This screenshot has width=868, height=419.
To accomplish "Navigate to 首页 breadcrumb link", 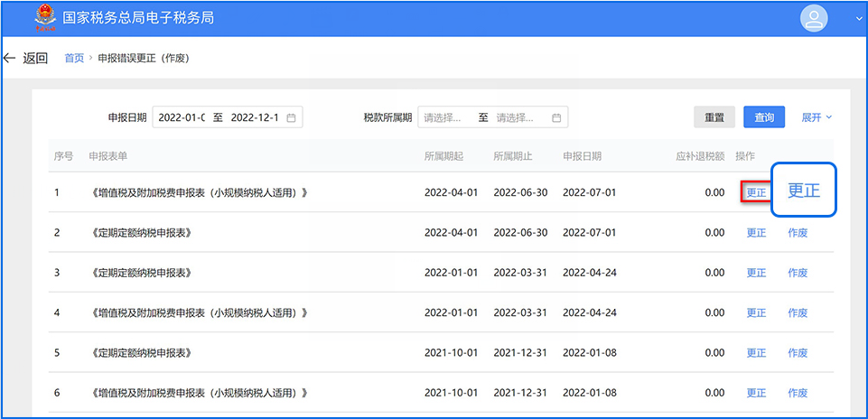I will (74, 58).
